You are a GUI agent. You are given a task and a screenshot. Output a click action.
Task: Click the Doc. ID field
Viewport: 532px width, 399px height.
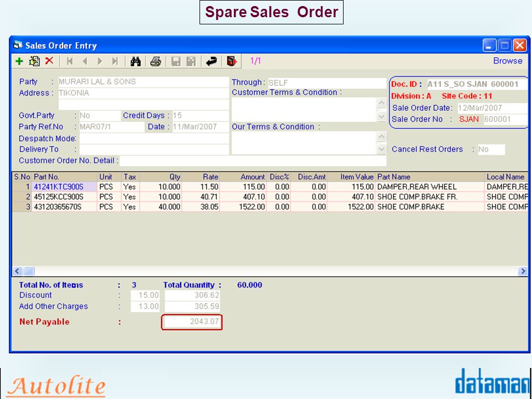477,84
